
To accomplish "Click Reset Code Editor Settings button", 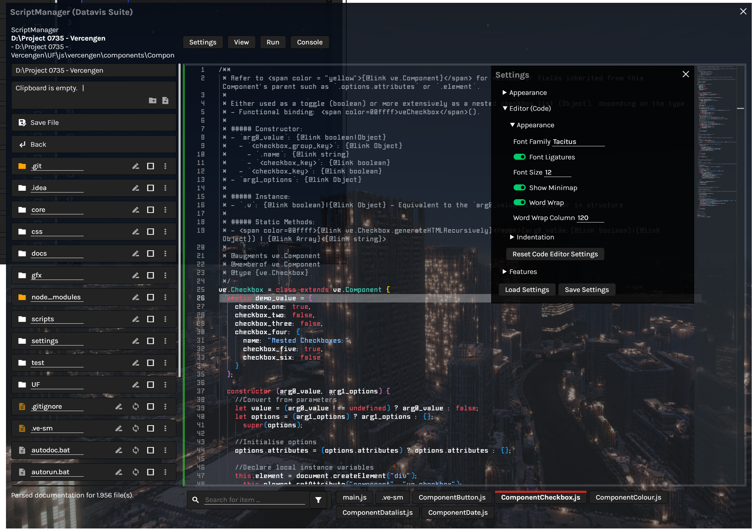I will (555, 254).
